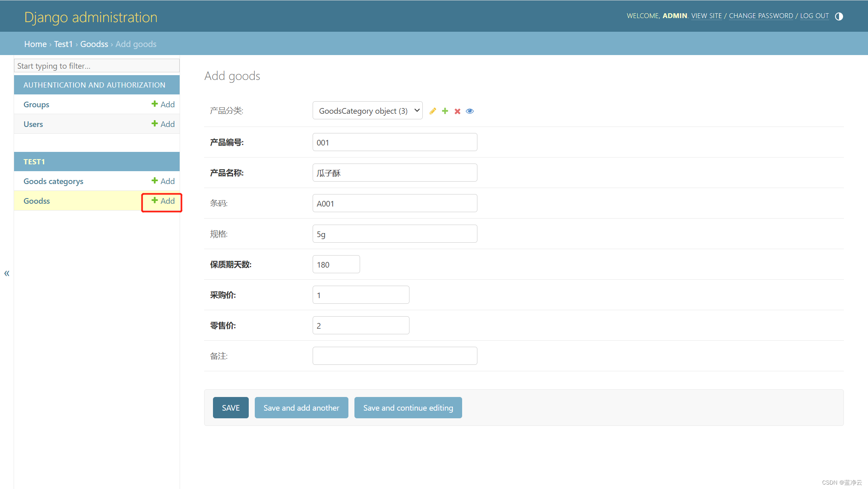Click Add next to Groups
868x489 pixels.
coord(163,104)
